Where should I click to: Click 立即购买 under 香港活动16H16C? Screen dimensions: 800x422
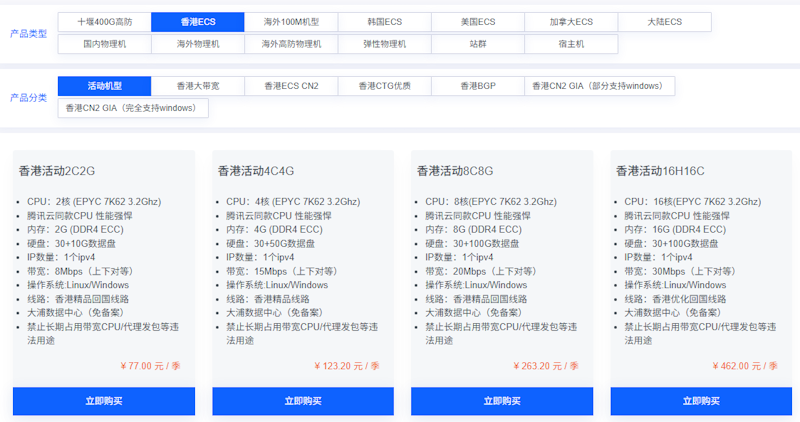tap(702, 401)
